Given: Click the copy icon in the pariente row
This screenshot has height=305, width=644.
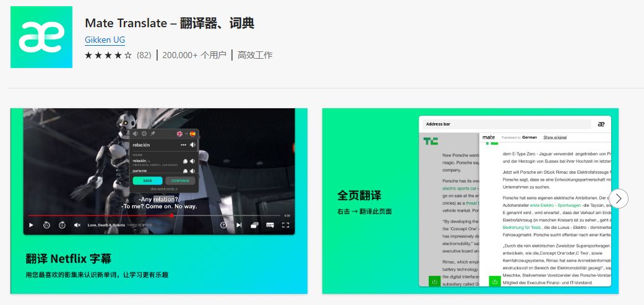Looking at the screenshot, I should [185, 171].
